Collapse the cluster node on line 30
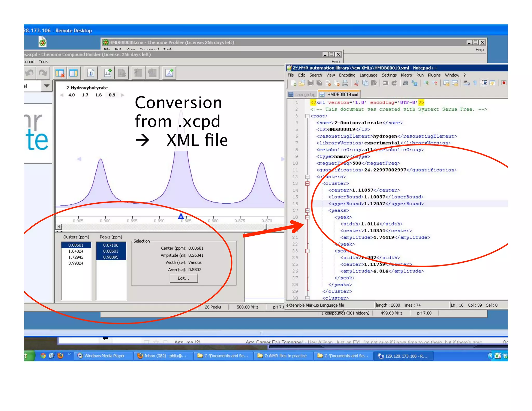Screen dimensions: 532x411 pos(307,298)
